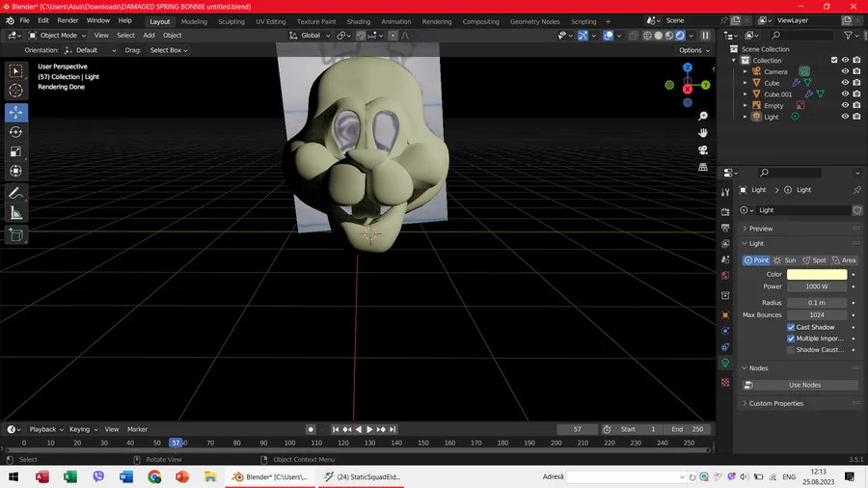Open PowerPoint from the taskbar
868x488 pixels.
click(x=182, y=476)
